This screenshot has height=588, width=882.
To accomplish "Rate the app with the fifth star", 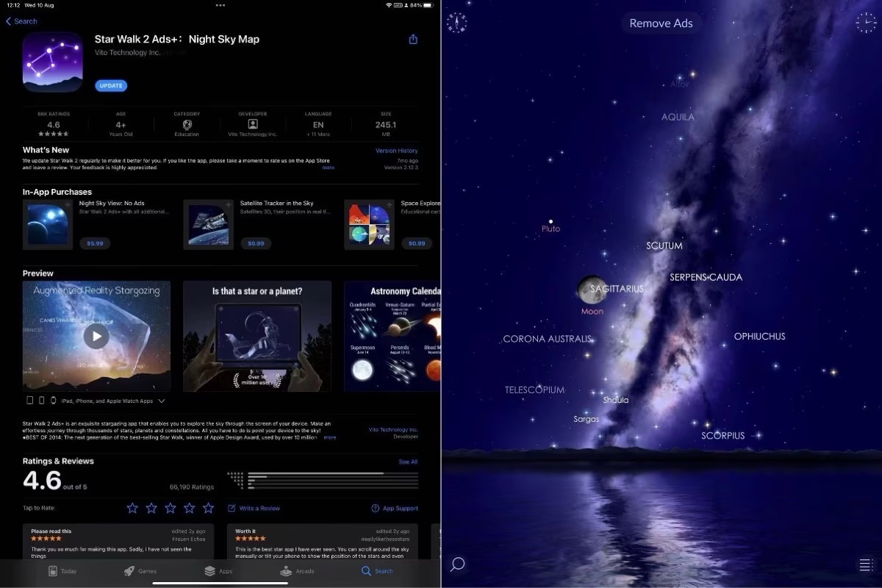I will [209, 508].
